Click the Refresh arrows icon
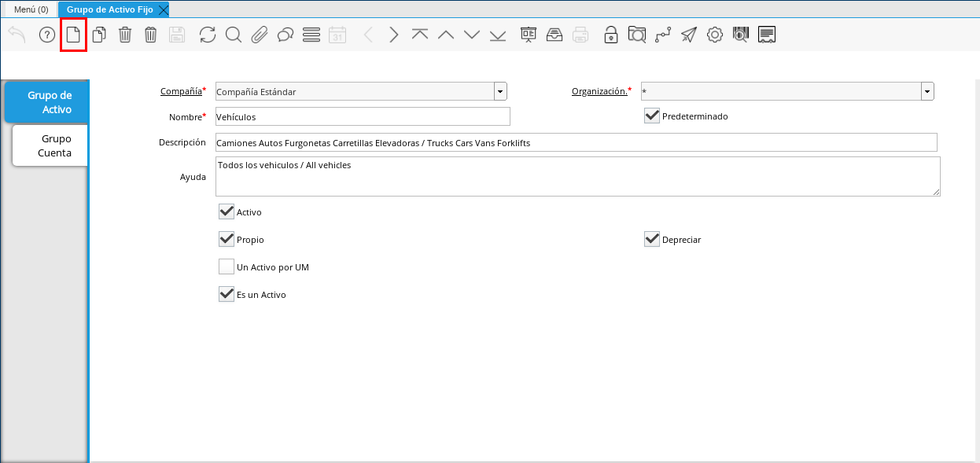Image resolution: width=980 pixels, height=463 pixels. (x=208, y=35)
